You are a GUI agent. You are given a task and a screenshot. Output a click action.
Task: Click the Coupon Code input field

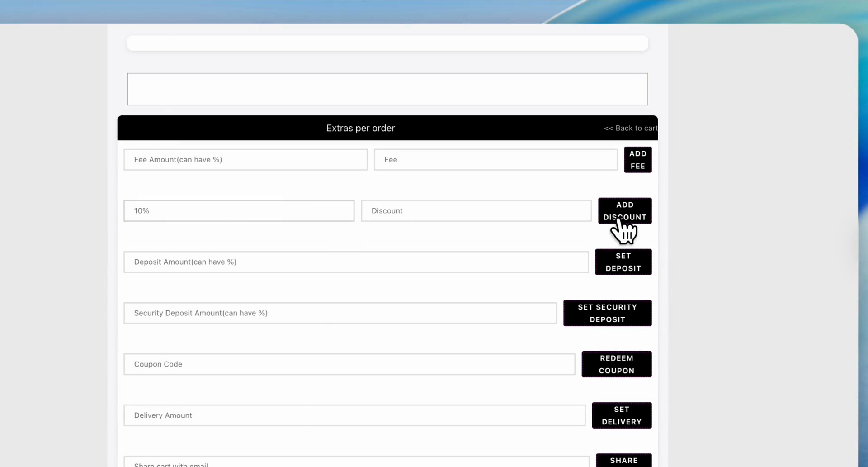click(349, 364)
